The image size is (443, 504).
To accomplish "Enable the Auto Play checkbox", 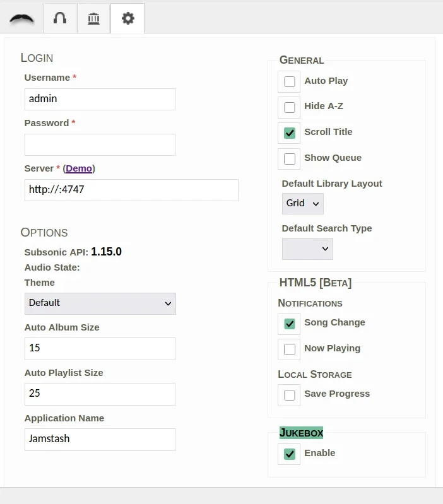I will 290,81.
